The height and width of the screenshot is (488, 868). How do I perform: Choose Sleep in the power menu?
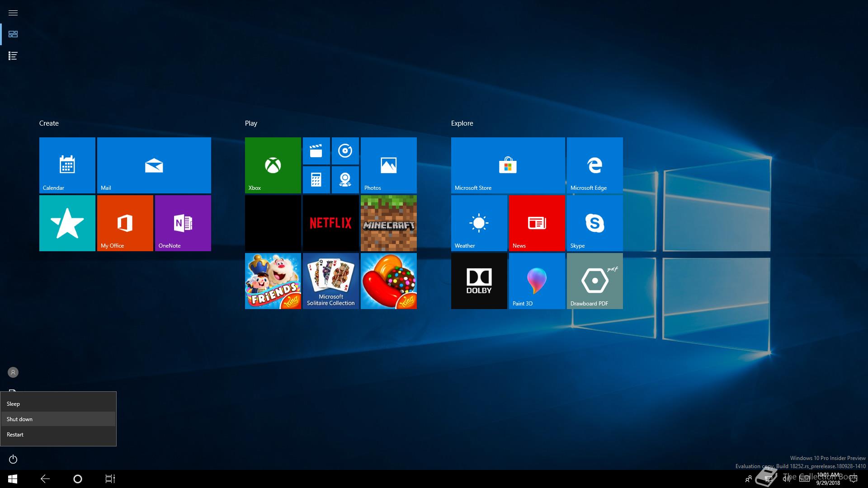58,404
